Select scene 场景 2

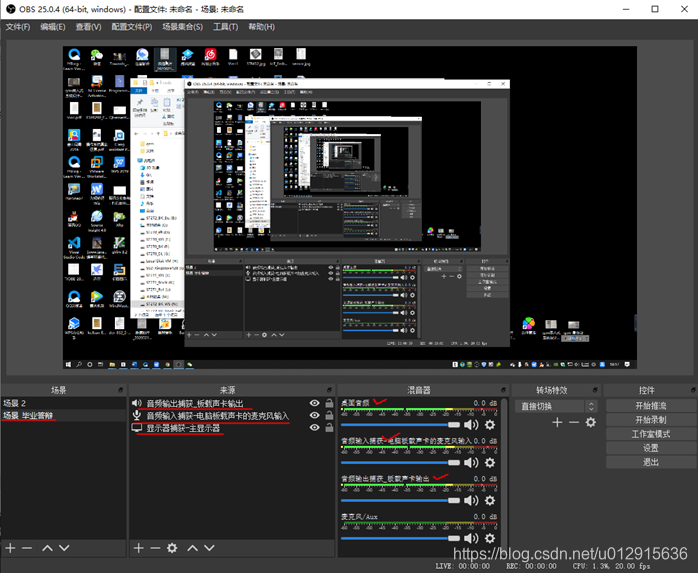(64, 403)
